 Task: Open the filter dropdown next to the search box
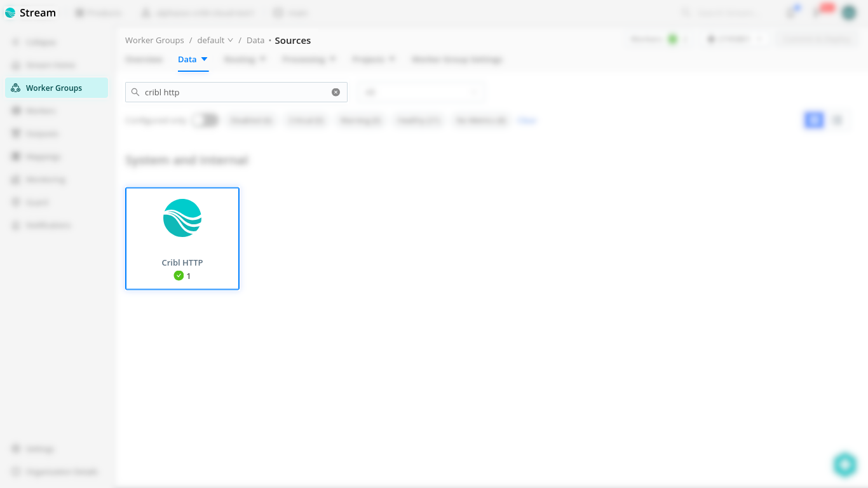(x=420, y=92)
